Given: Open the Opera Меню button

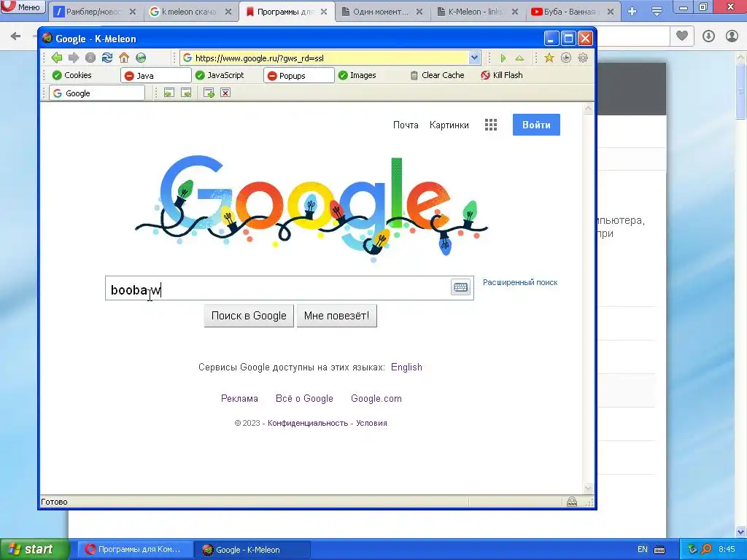Looking at the screenshot, I should [22, 7].
